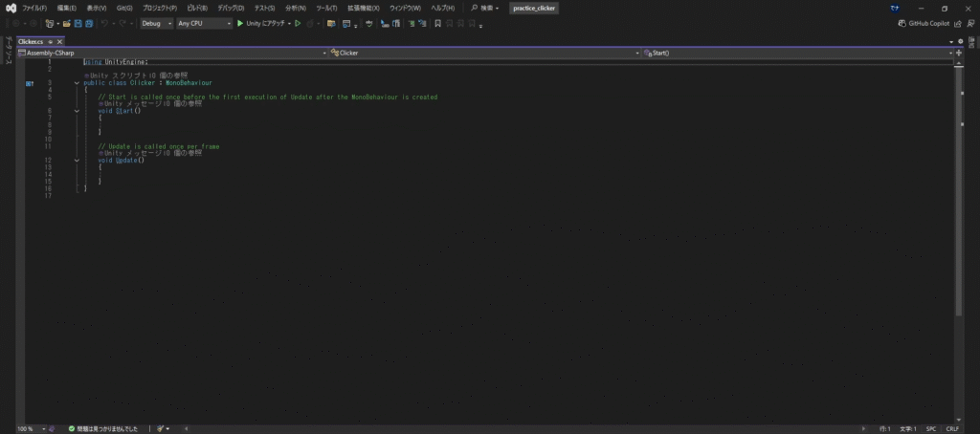The height and width of the screenshot is (434, 980).
Task: Click the Redo arrow icon
Action: coord(123,23)
